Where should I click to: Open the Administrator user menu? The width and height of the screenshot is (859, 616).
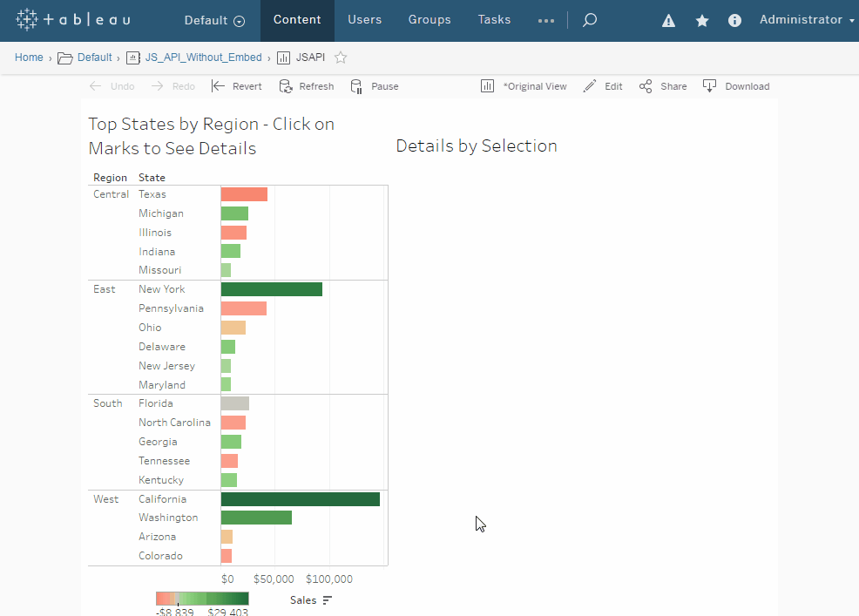pos(807,20)
